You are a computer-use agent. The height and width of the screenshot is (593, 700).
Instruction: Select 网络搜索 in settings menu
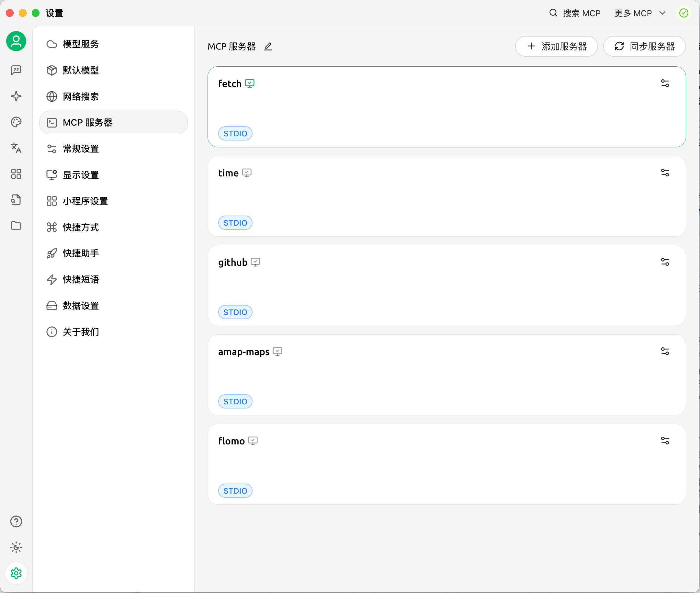[x=81, y=96]
